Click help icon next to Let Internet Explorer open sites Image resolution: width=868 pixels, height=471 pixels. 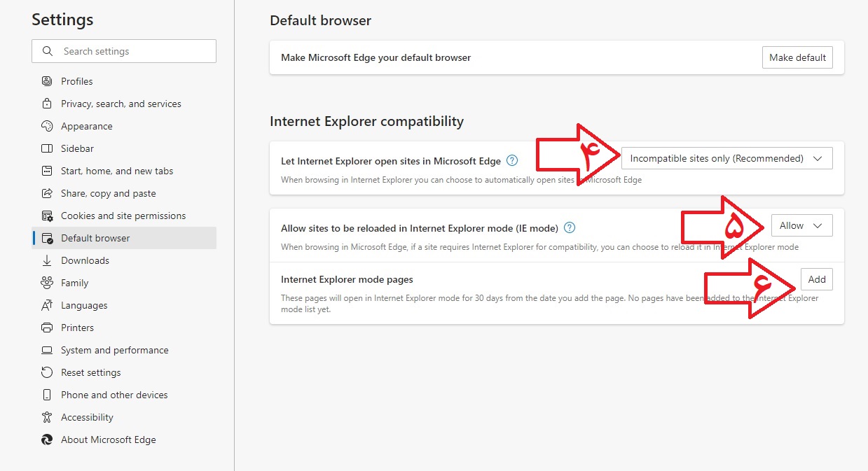[x=512, y=160]
